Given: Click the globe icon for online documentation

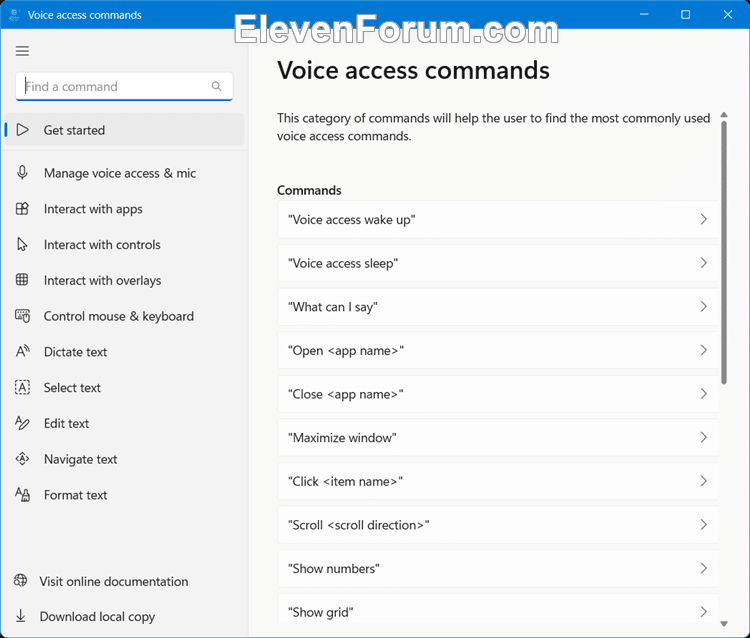Looking at the screenshot, I should (21, 581).
